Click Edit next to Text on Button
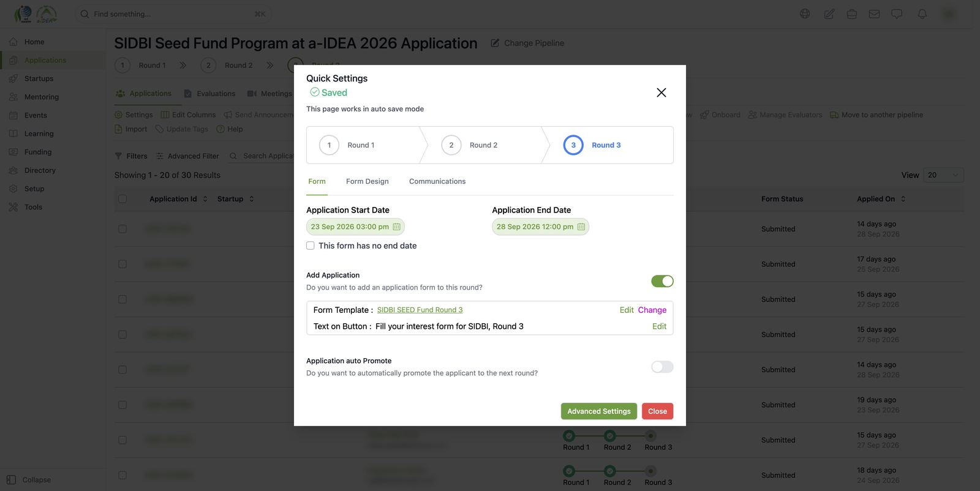 [x=659, y=326]
